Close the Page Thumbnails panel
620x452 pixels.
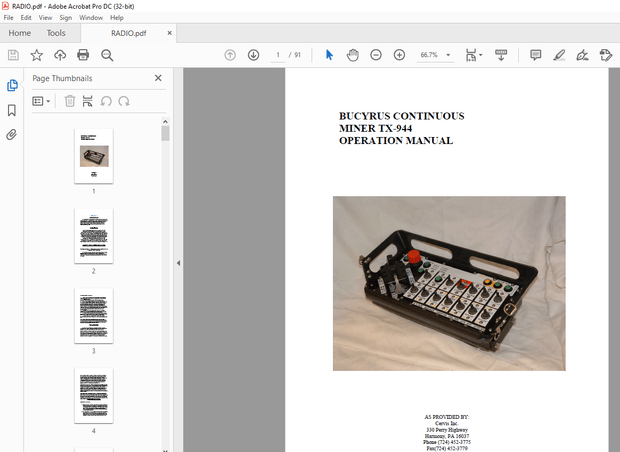pos(158,78)
